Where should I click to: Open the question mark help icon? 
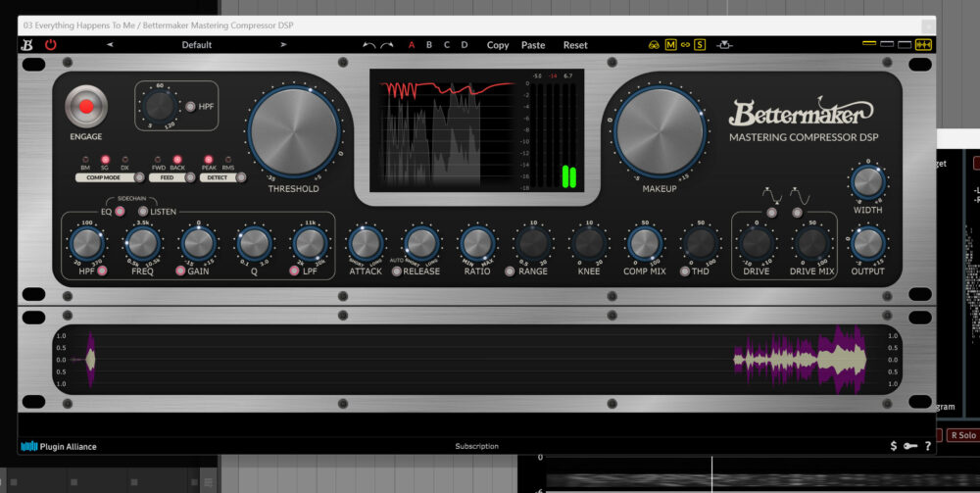point(927,446)
